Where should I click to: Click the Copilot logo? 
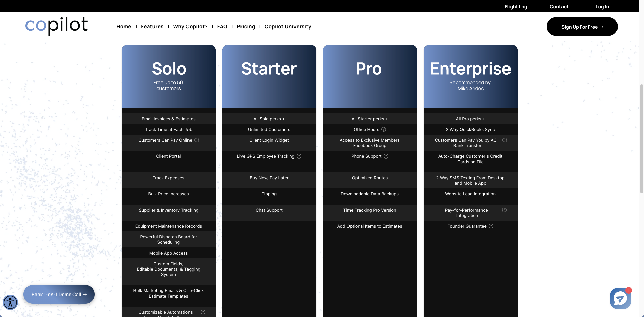pyautogui.click(x=56, y=26)
